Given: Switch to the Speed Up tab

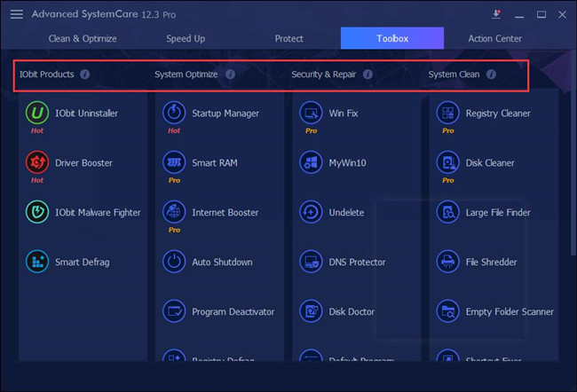Looking at the screenshot, I should tap(186, 39).
